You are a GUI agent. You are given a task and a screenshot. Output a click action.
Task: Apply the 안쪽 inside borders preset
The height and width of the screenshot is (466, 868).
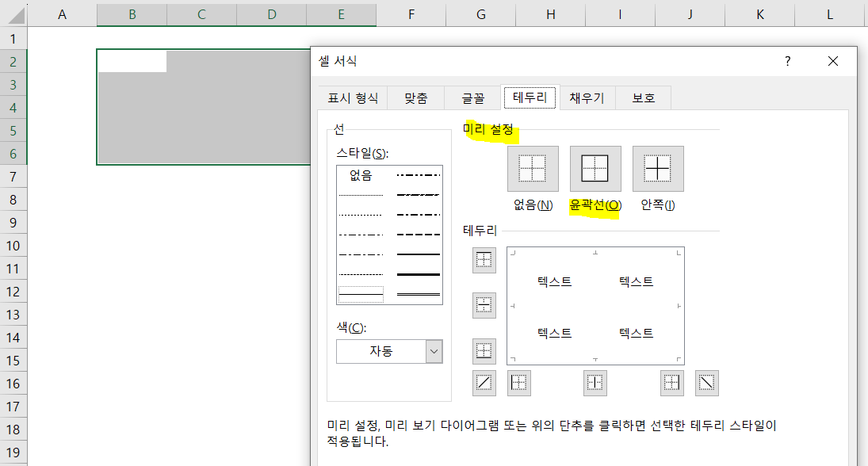pyautogui.click(x=657, y=168)
